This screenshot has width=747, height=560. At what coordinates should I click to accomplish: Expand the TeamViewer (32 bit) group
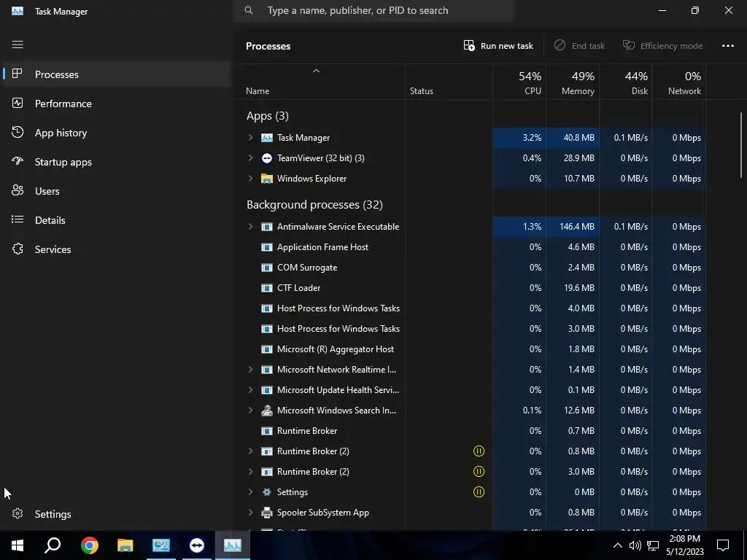[251, 158]
